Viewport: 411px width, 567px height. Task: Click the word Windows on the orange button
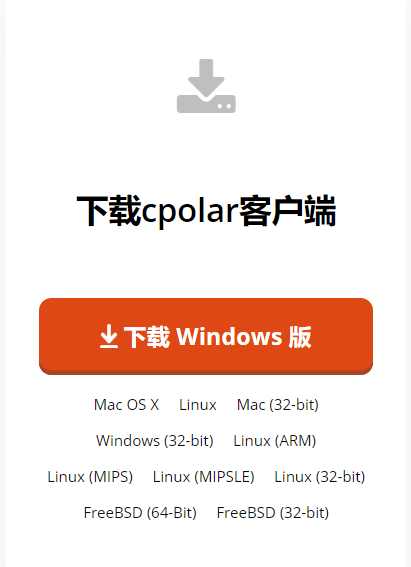tap(229, 337)
